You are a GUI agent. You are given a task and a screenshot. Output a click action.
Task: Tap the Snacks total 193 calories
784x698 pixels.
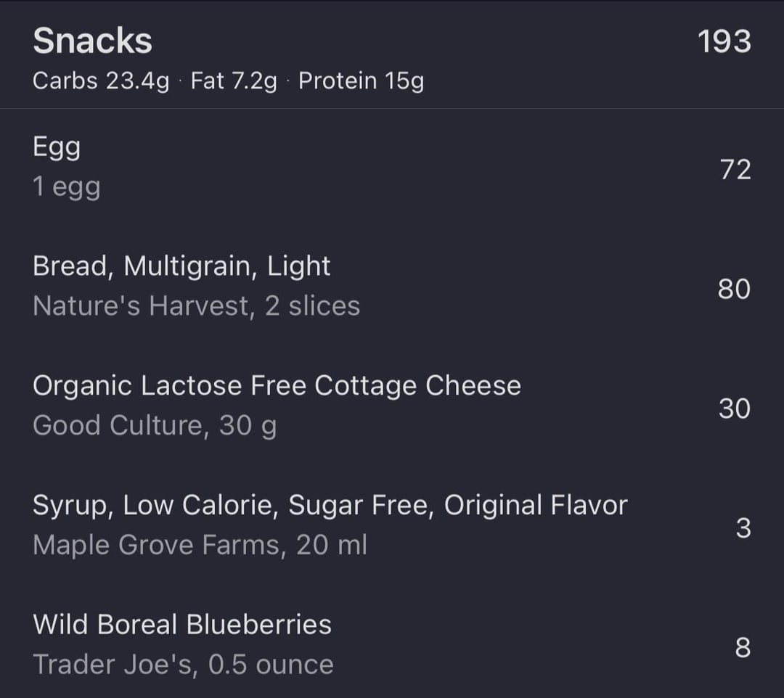click(x=724, y=41)
